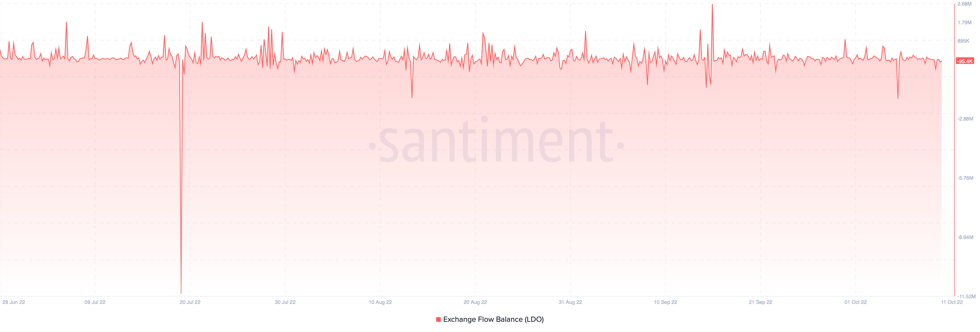Click the 31 Aug 22 date label
The width and height of the screenshot is (980, 332).
click(570, 302)
